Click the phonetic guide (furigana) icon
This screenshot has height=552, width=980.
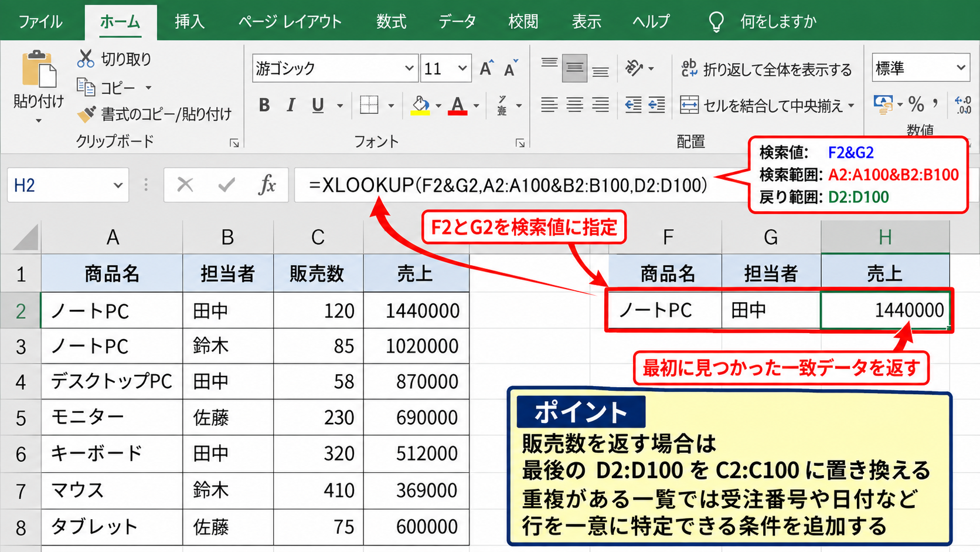pos(502,106)
